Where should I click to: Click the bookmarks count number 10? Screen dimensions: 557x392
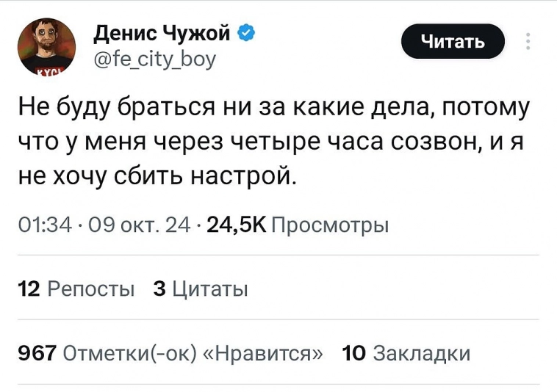point(354,354)
